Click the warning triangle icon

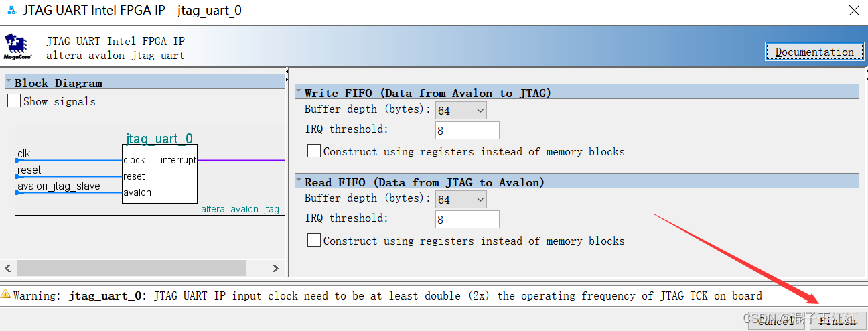pyautogui.click(x=6, y=295)
